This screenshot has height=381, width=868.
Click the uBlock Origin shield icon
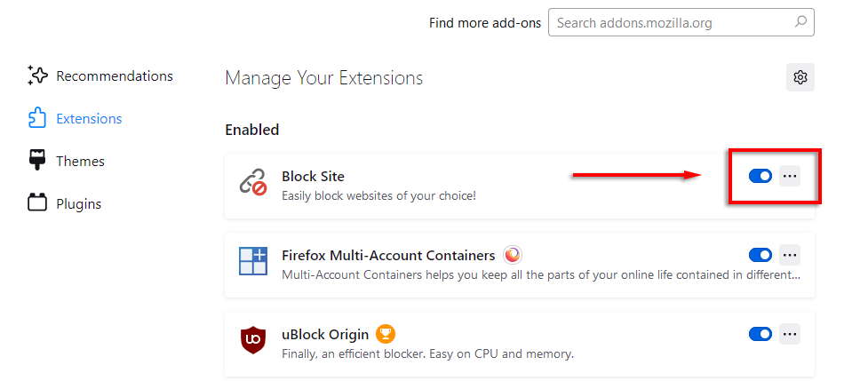pos(253,340)
